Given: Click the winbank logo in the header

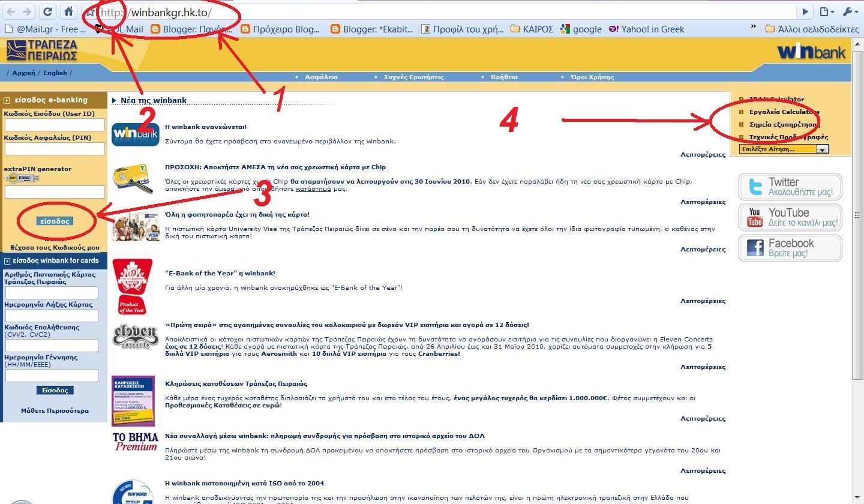Looking at the screenshot, I should 811,52.
